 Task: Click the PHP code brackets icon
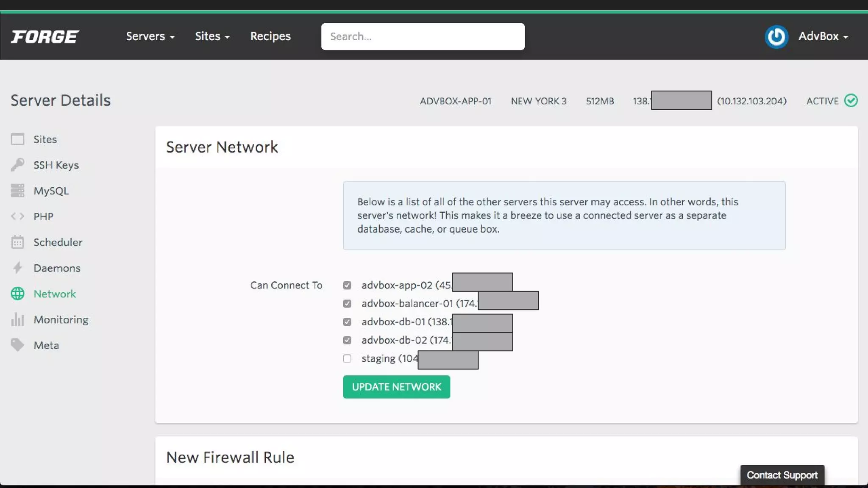coord(17,216)
